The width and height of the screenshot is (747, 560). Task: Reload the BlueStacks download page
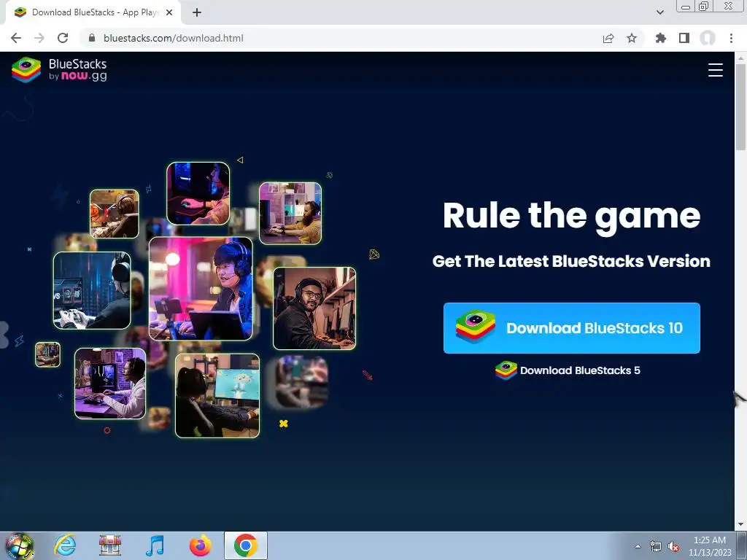pos(63,38)
